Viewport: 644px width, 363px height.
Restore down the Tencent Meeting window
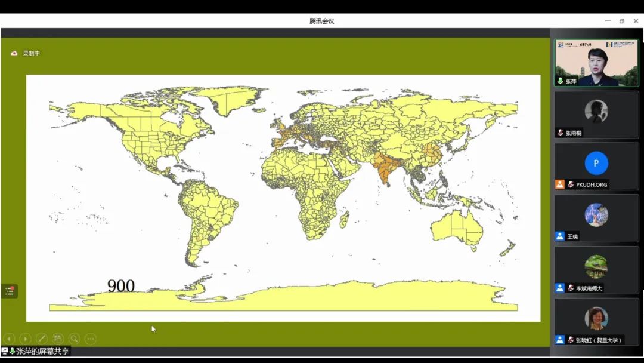[621, 21]
